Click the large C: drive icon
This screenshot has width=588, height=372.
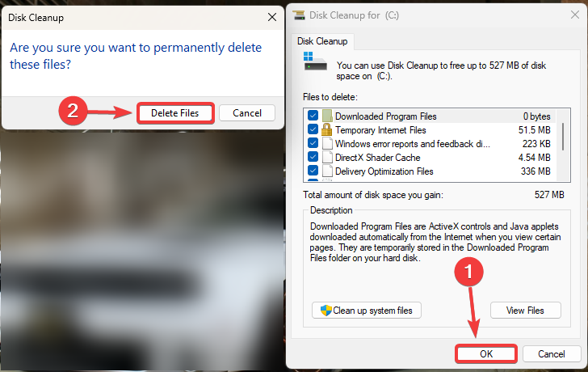pos(315,61)
